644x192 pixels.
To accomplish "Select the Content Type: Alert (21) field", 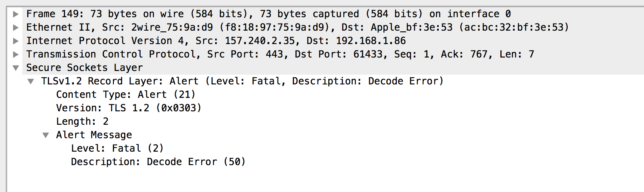I will [126, 95].
